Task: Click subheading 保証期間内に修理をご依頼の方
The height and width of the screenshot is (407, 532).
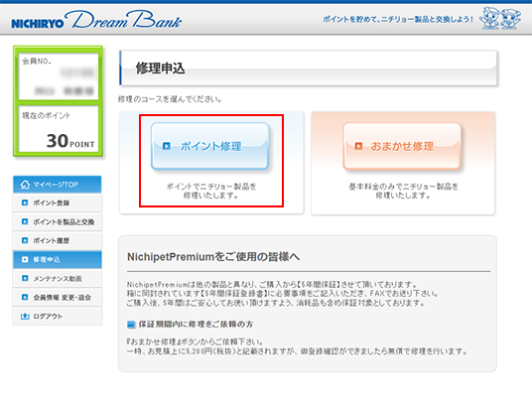Action: (x=196, y=325)
